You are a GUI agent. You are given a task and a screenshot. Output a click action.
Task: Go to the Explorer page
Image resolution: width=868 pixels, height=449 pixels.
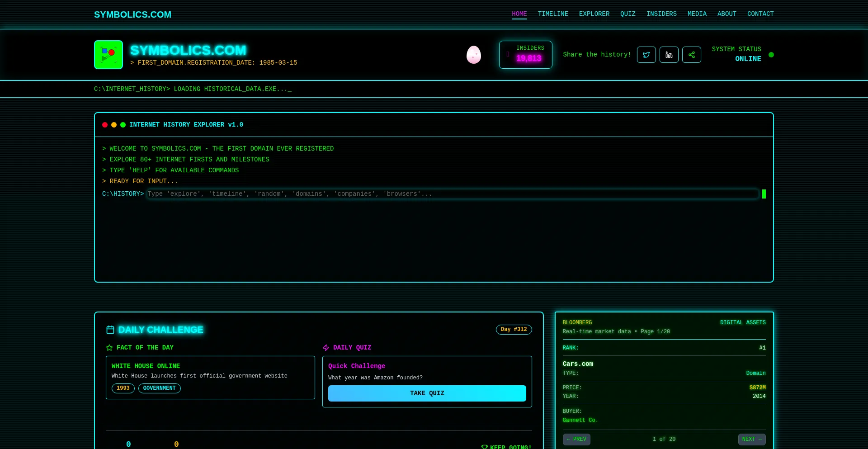click(x=594, y=14)
